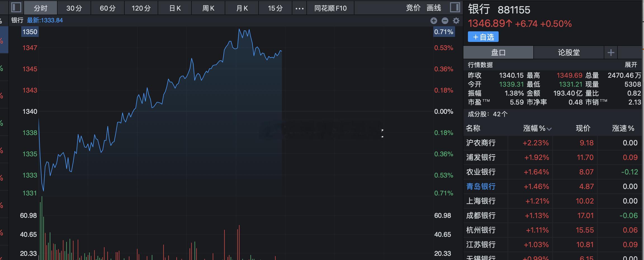Sort list by 涨速% column header
The image size is (644, 260).
point(623,128)
